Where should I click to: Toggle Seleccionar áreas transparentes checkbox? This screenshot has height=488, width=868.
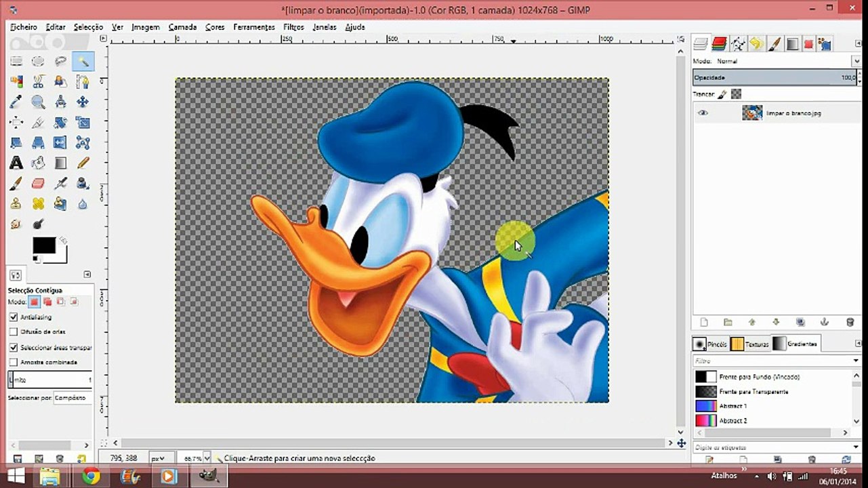tap(14, 348)
